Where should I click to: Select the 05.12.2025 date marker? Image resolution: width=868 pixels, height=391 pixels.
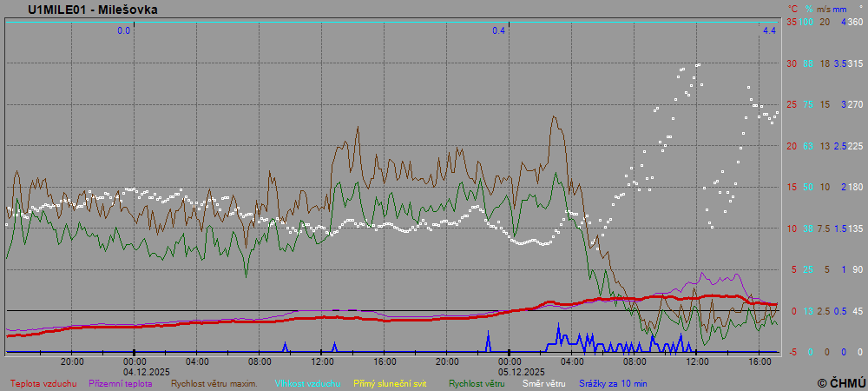[510, 371]
